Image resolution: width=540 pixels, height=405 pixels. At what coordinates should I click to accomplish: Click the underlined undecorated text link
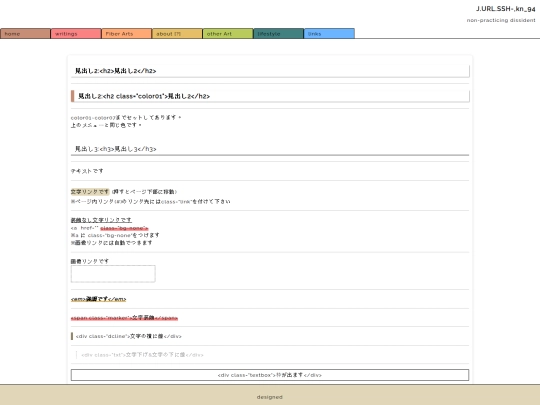click(x=101, y=220)
